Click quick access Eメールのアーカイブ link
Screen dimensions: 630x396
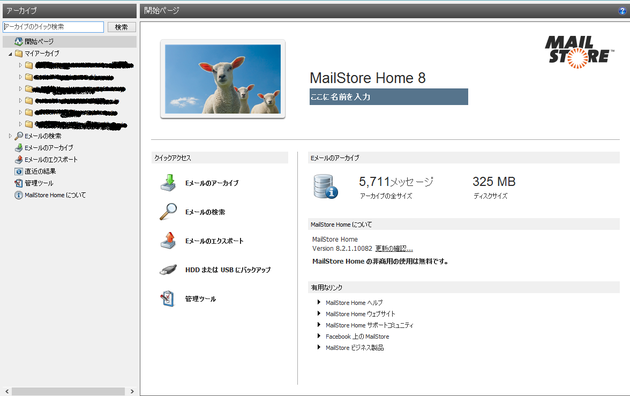pos(212,183)
